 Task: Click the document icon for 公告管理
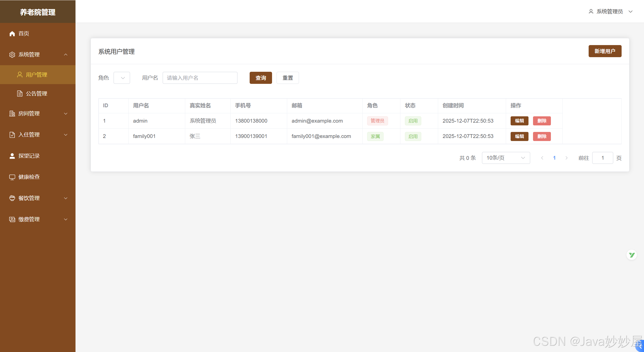click(x=20, y=94)
